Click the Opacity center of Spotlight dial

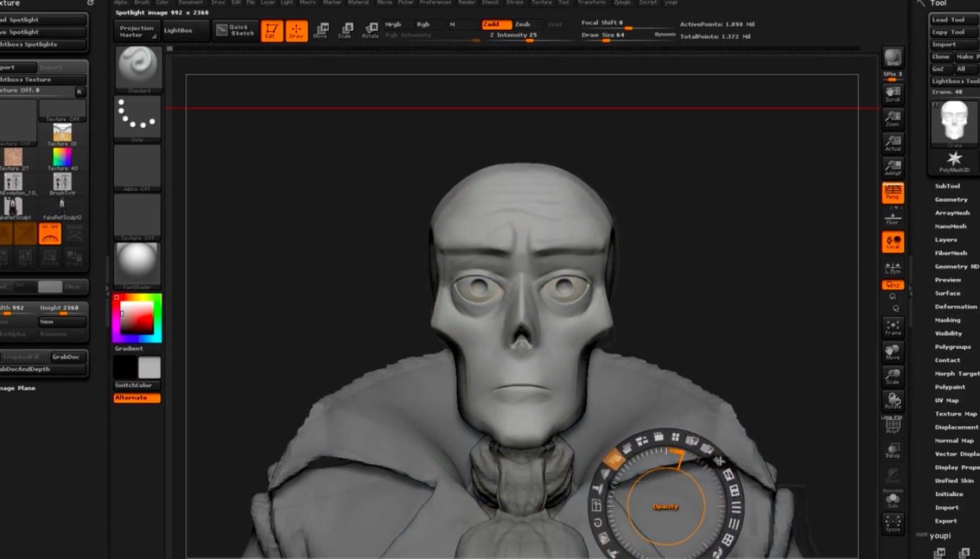[665, 507]
